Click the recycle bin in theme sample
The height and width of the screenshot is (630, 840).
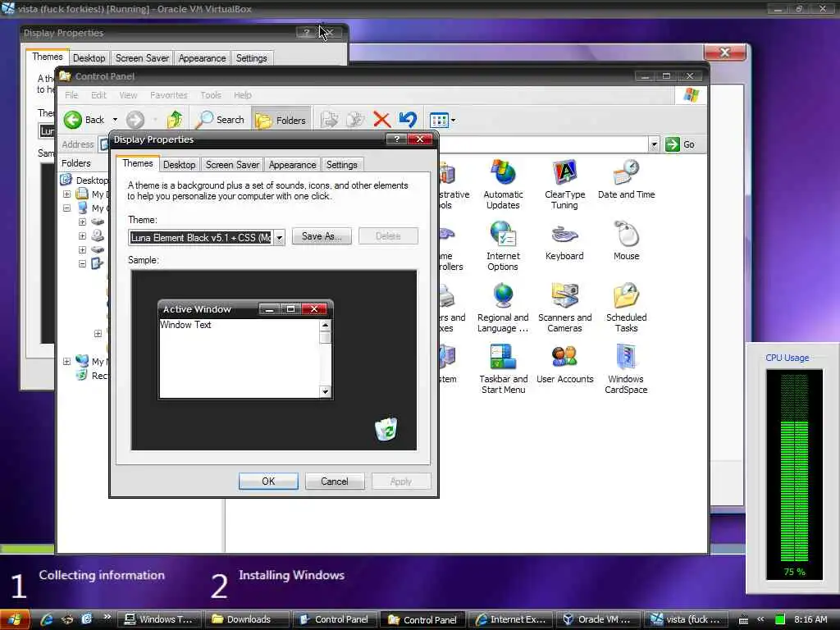pyautogui.click(x=386, y=429)
